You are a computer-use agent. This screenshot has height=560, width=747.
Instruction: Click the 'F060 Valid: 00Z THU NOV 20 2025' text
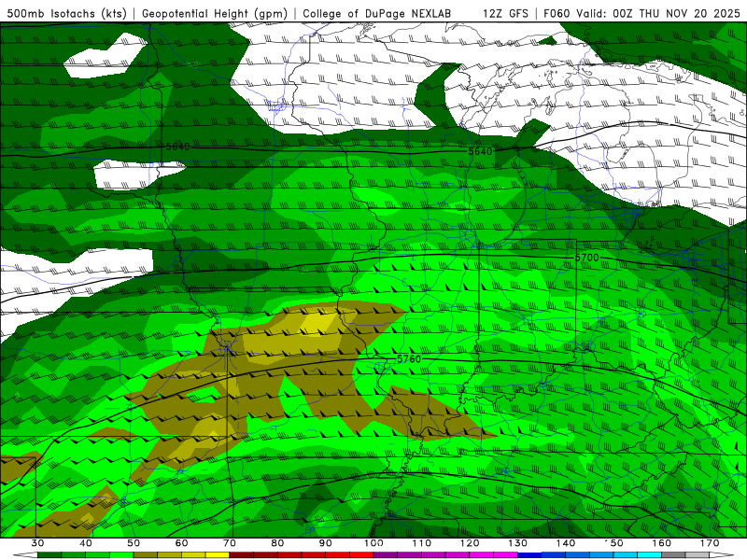point(641,13)
